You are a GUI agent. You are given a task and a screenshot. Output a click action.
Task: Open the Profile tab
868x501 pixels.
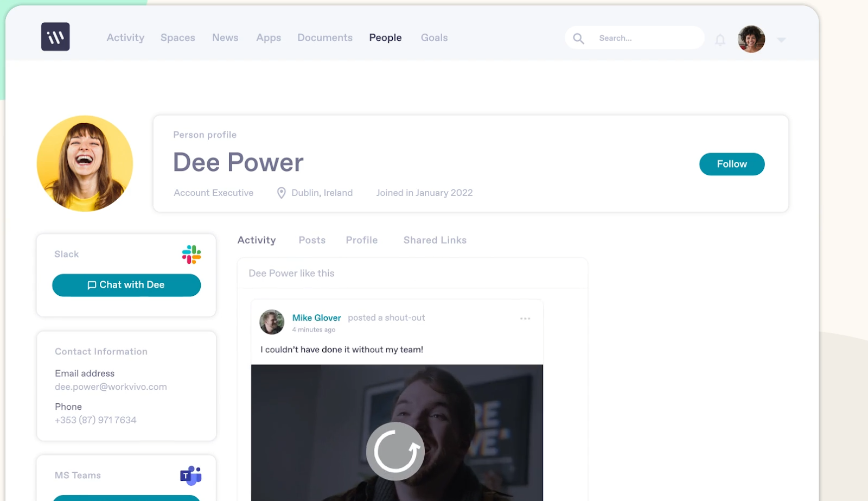(362, 240)
